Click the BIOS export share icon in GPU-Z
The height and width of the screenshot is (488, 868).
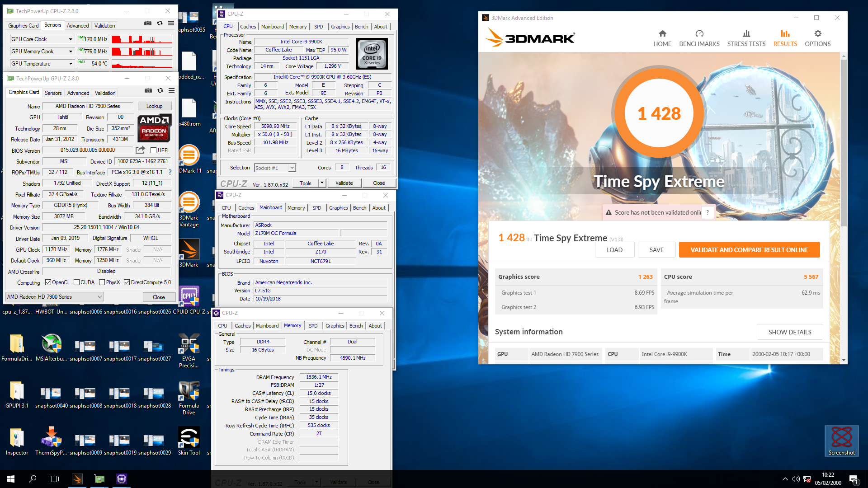point(141,150)
